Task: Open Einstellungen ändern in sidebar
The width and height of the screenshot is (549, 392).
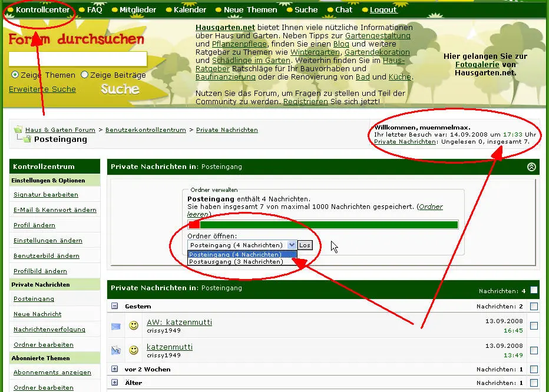Action: (48, 241)
